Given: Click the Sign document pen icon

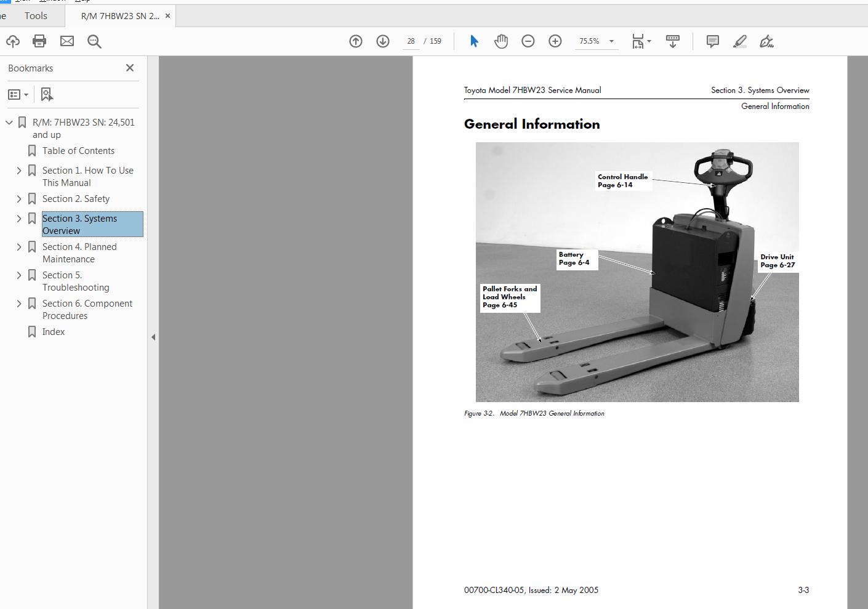Looking at the screenshot, I should [766, 41].
